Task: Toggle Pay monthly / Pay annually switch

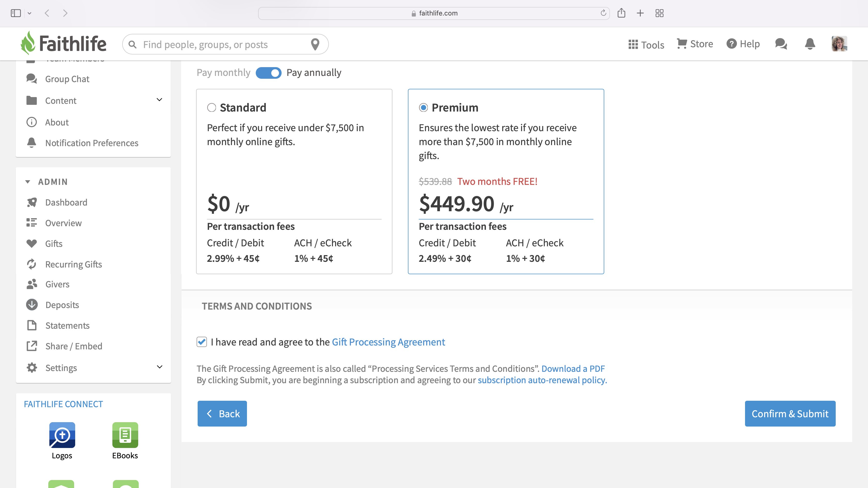Action: 269,73
